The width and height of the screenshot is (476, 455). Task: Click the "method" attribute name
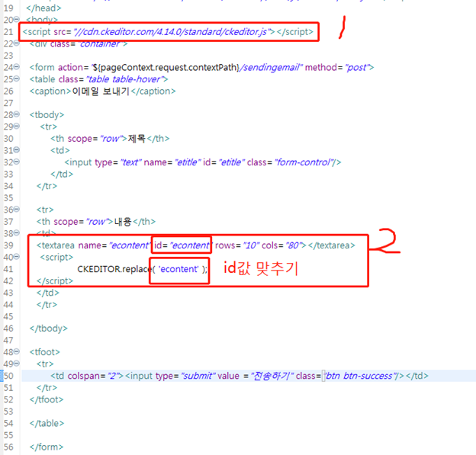pyautogui.click(x=322, y=67)
